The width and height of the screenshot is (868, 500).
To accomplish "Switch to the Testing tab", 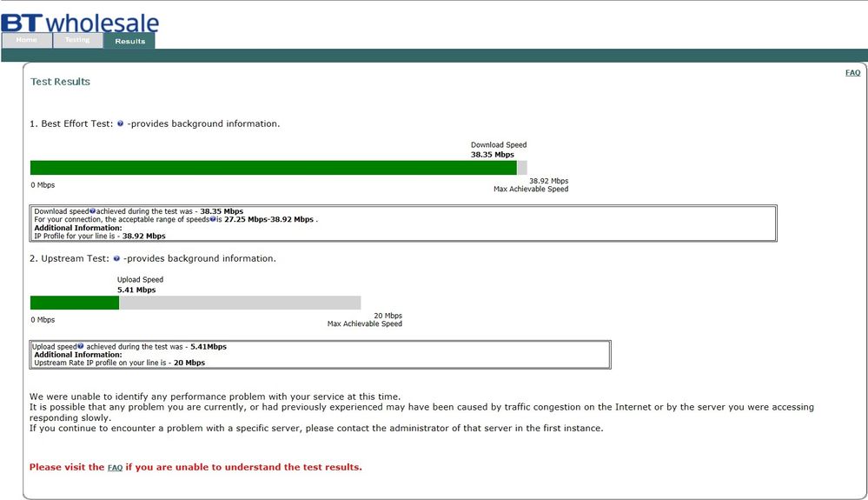I will pyautogui.click(x=77, y=40).
